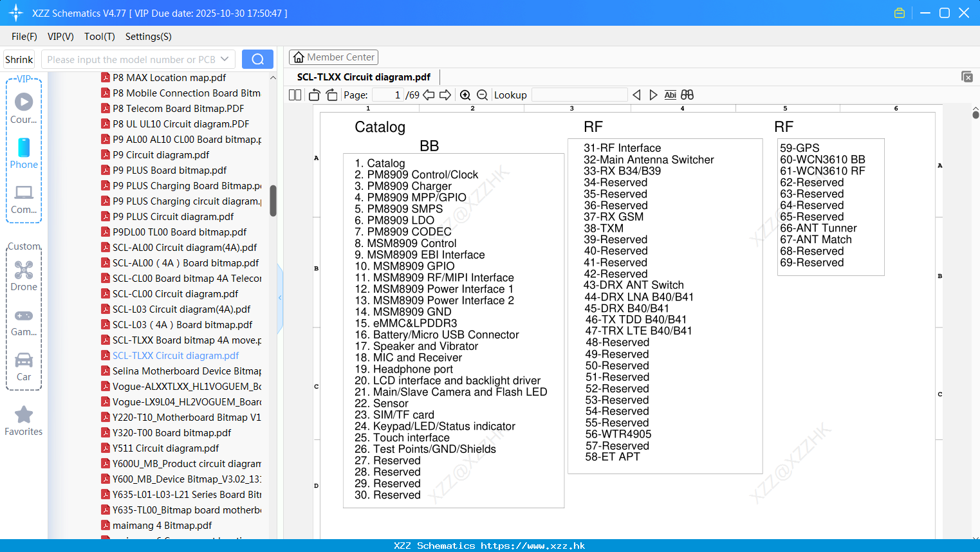Open the Tool(T) menu
This screenshot has height=552, width=980.
99,37
